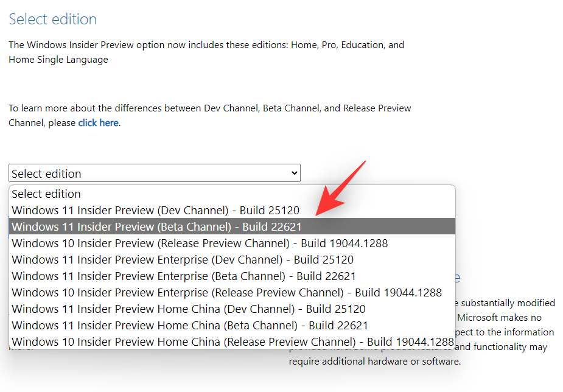This screenshot has height=392, width=563.
Task: Click the 'substantially modified' disclaimer text at right
Action: tap(507, 303)
